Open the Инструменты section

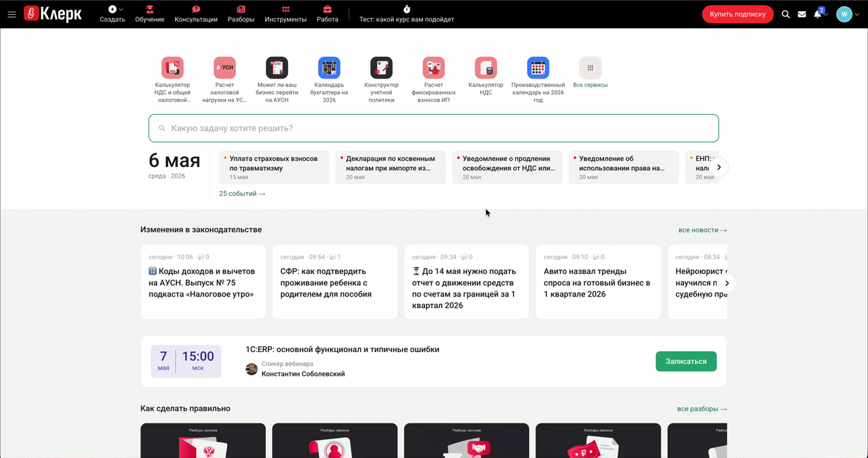click(x=285, y=14)
